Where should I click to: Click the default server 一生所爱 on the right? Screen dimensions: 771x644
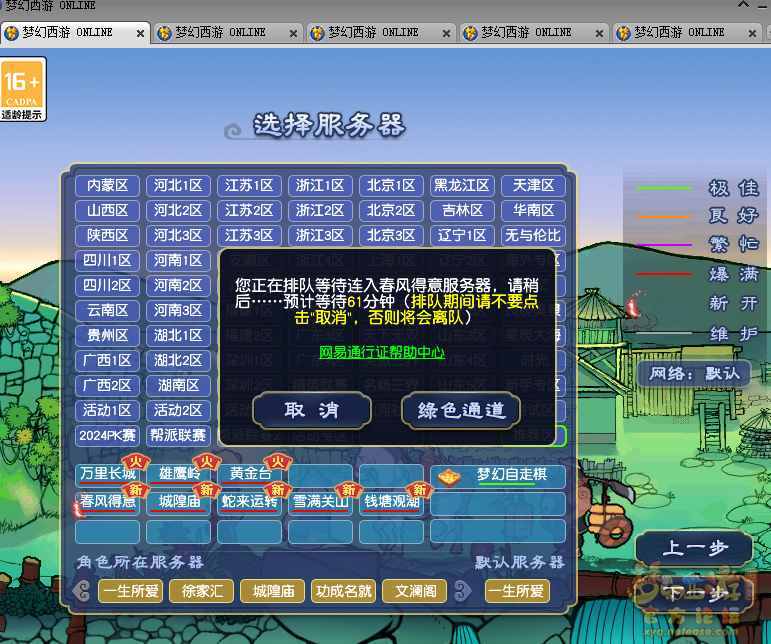517,591
